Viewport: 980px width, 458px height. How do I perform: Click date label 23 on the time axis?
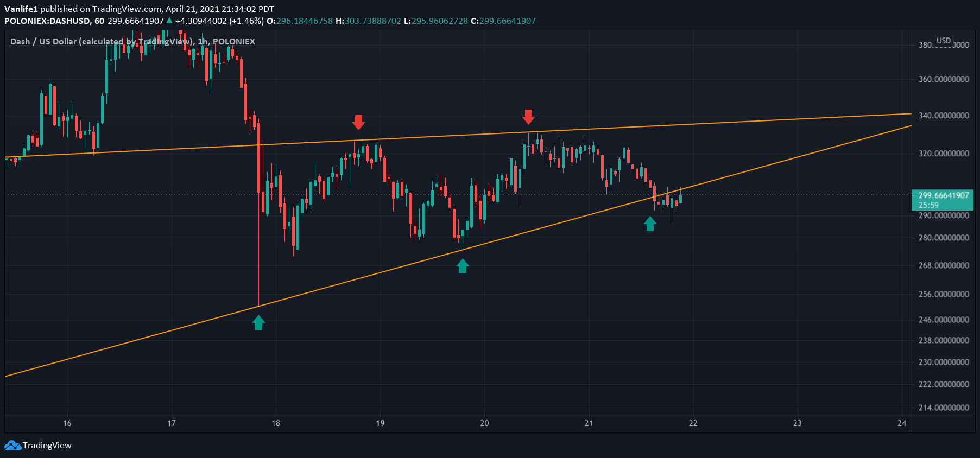click(797, 423)
